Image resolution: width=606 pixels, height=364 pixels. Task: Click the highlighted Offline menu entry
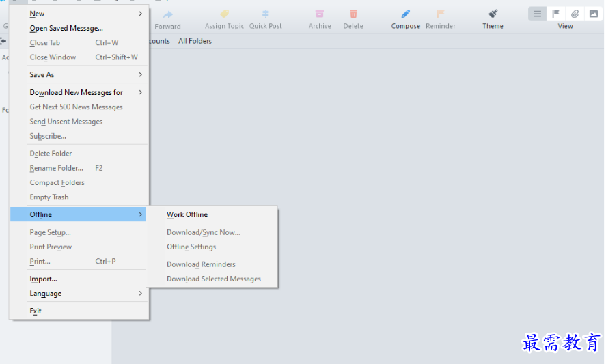pos(79,214)
